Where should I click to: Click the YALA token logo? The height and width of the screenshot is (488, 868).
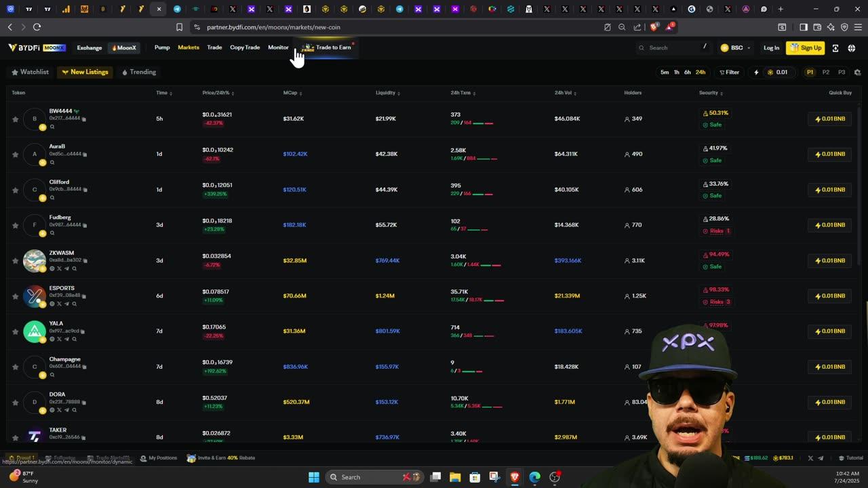pos(34,331)
